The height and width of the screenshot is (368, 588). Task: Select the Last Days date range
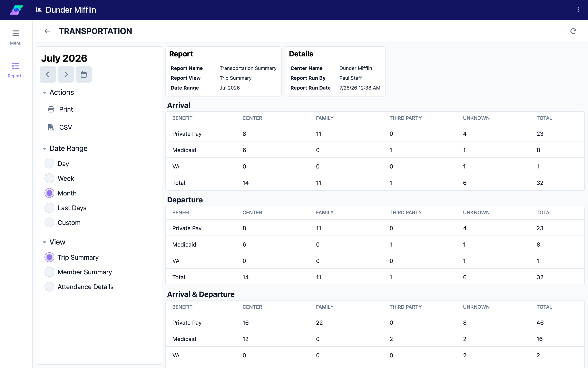point(49,208)
